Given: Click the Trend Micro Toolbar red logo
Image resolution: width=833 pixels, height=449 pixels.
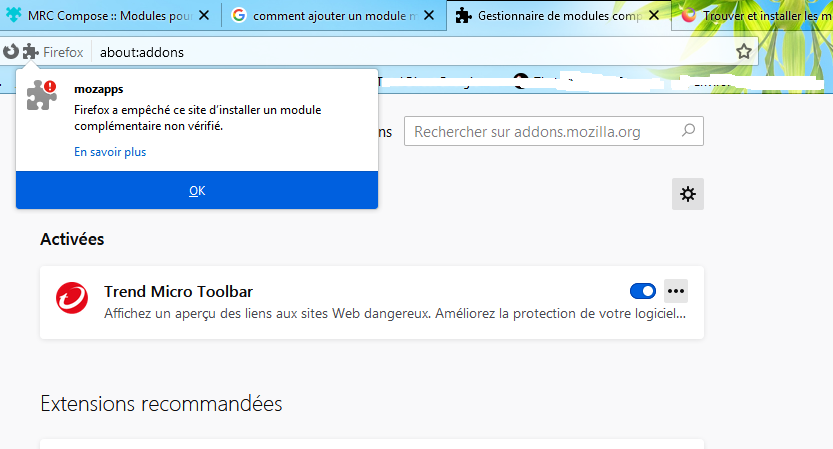Looking at the screenshot, I should (x=72, y=298).
